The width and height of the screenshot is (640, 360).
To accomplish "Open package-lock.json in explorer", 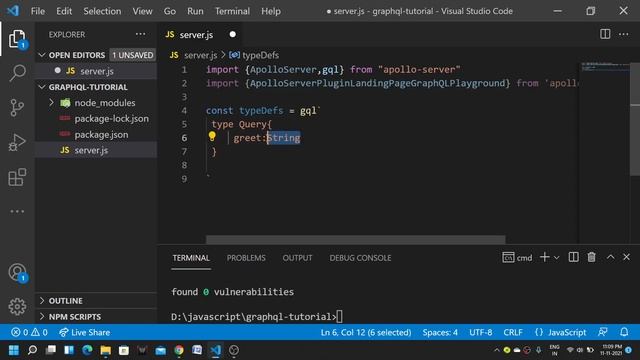I will coord(96,119).
